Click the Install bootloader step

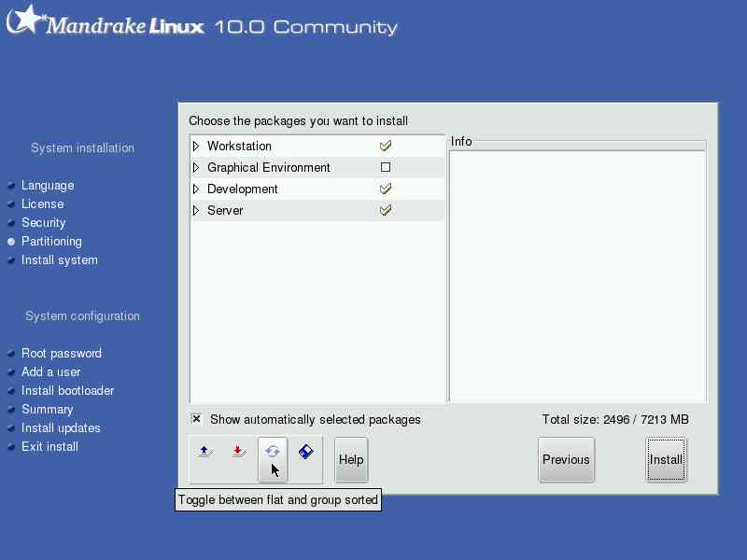[x=67, y=390]
